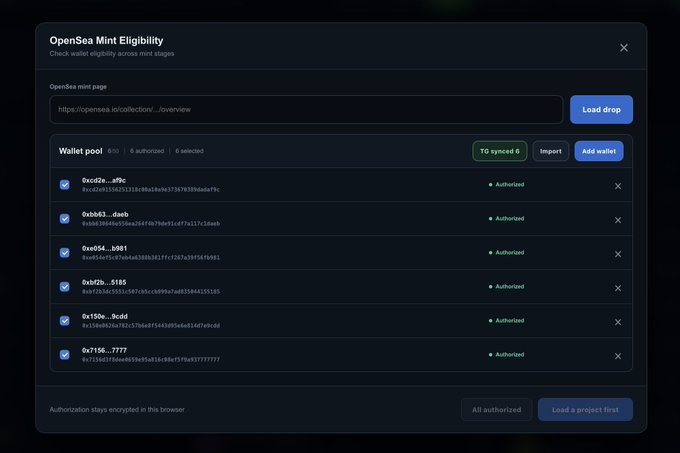Click Authorized status of 0xbf2b...5185 wallet
The height and width of the screenshot is (453, 680).
click(507, 287)
